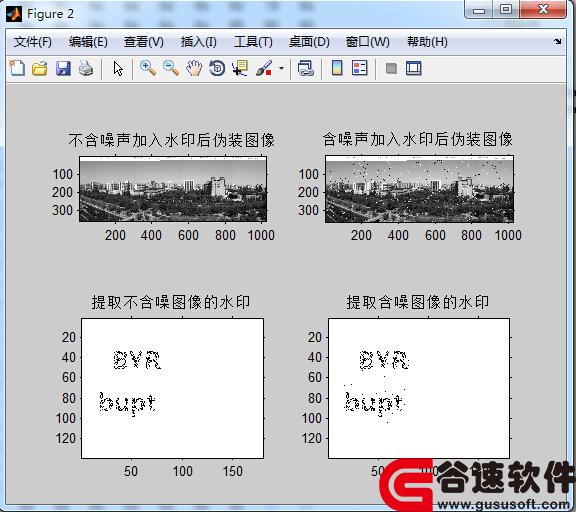This screenshot has width=576, height=512.
Task: Click the Hide Plot Tools icon
Action: coord(391,68)
